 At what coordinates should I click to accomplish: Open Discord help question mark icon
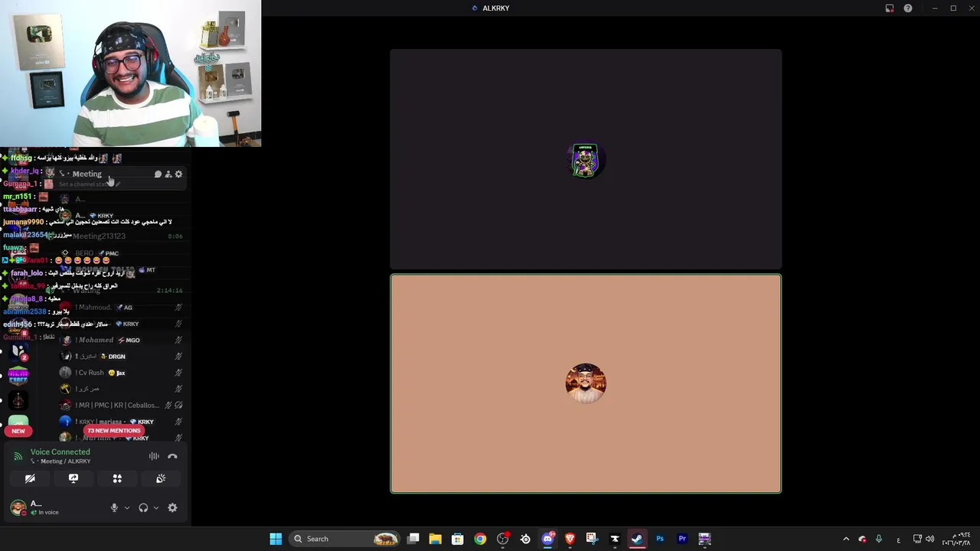click(x=908, y=8)
